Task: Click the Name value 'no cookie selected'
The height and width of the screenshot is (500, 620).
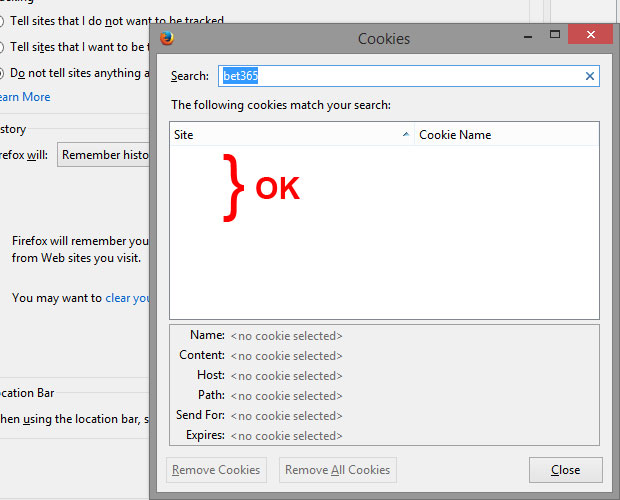Action: (x=286, y=336)
